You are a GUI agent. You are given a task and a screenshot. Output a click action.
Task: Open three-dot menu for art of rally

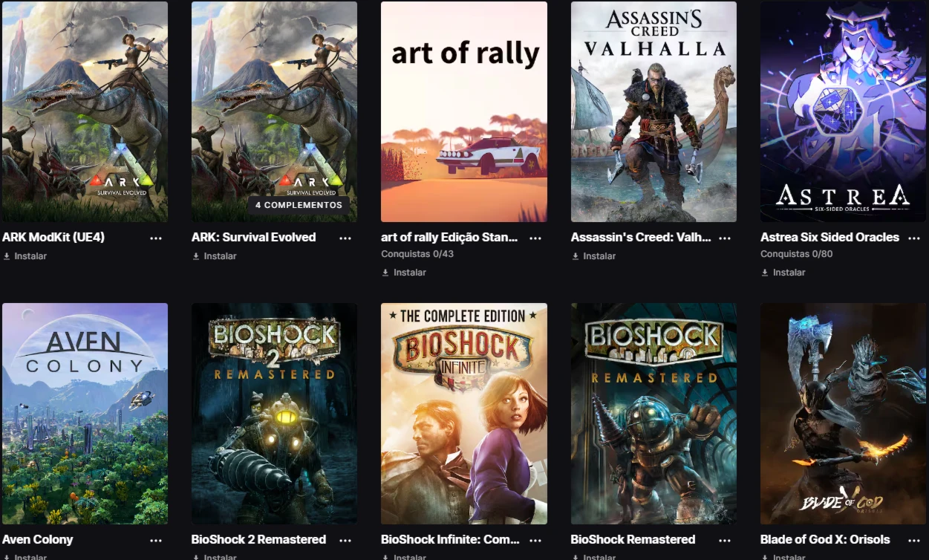coord(535,238)
